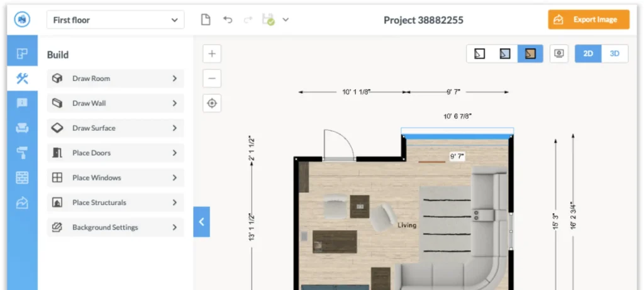Click the new project page icon
644x290 pixels.
(x=206, y=20)
